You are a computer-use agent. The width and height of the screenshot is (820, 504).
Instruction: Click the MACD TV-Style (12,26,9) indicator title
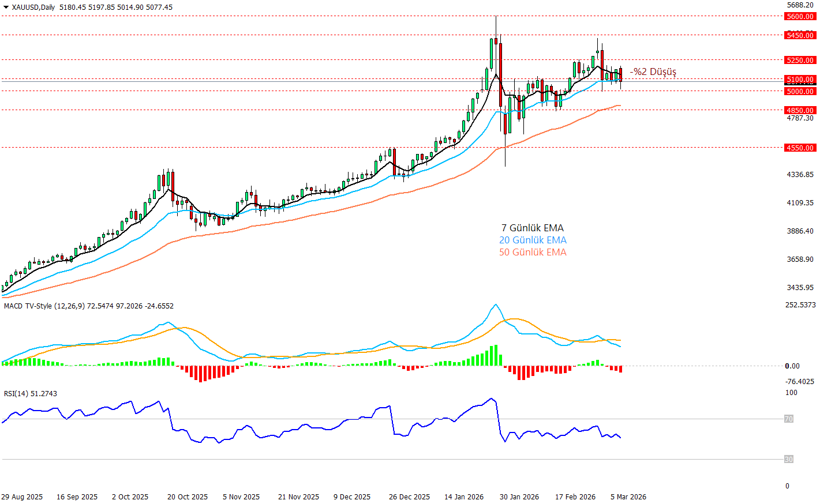[x=44, y=306]
